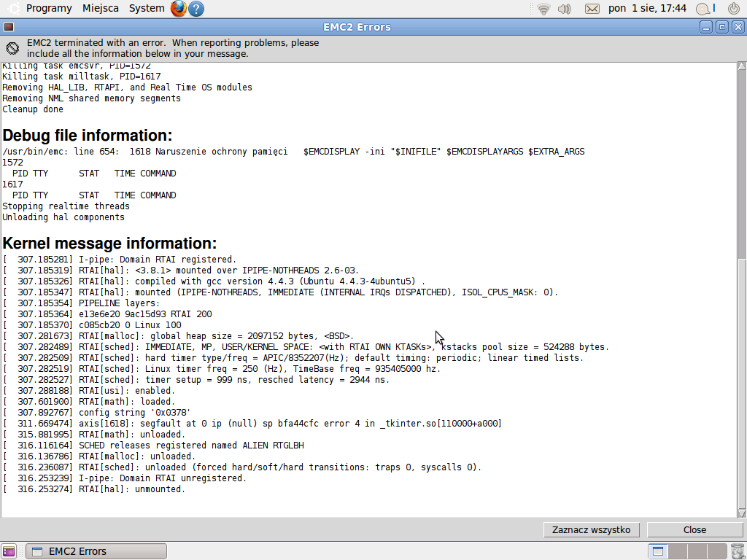Screen dimensions: 747x560
Task: Click the "RTAI[malloc]: global heap size" line
Action: pyautogui.click(x=178, y=336)
